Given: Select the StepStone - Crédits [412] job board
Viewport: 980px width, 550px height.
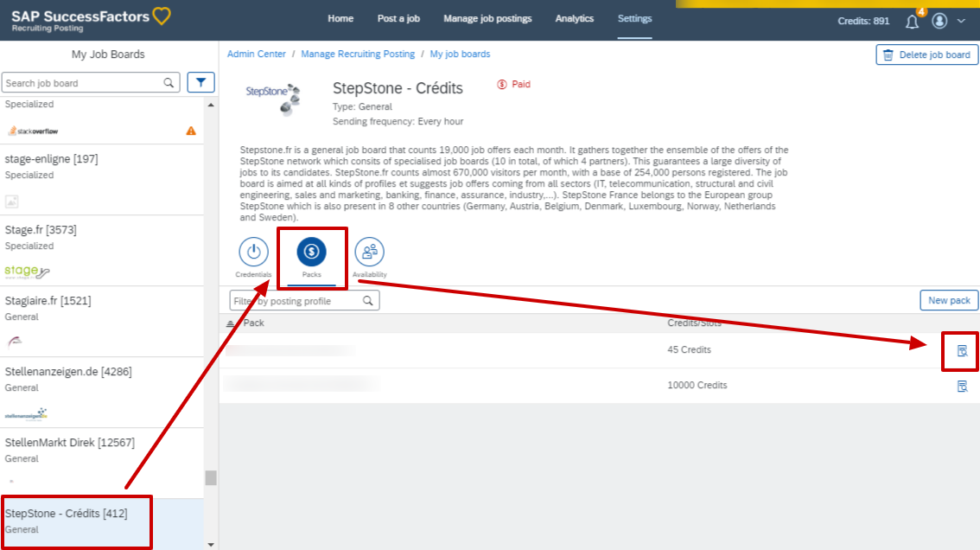Looking at the screenshot, I should coord(102,524).
